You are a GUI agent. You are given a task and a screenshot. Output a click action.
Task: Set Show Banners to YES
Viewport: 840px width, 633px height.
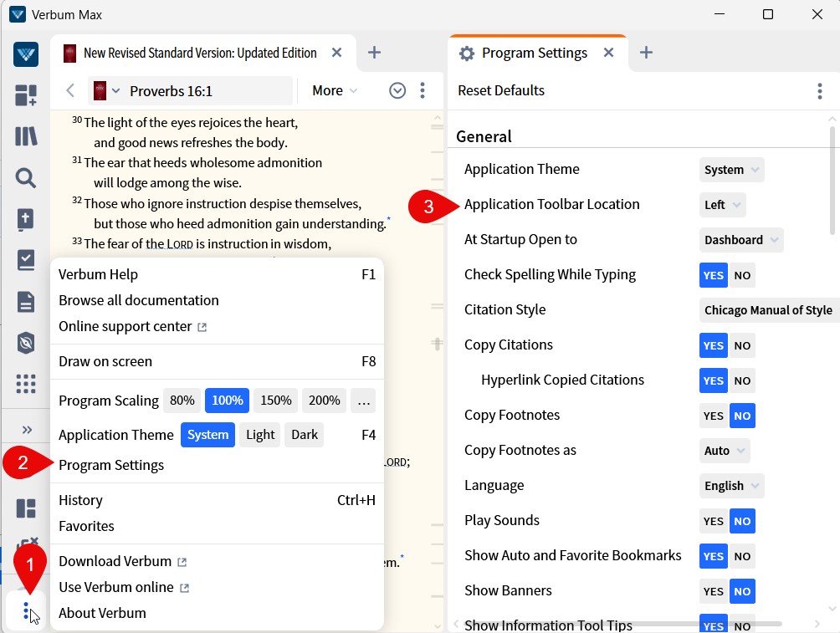(713, 591)
